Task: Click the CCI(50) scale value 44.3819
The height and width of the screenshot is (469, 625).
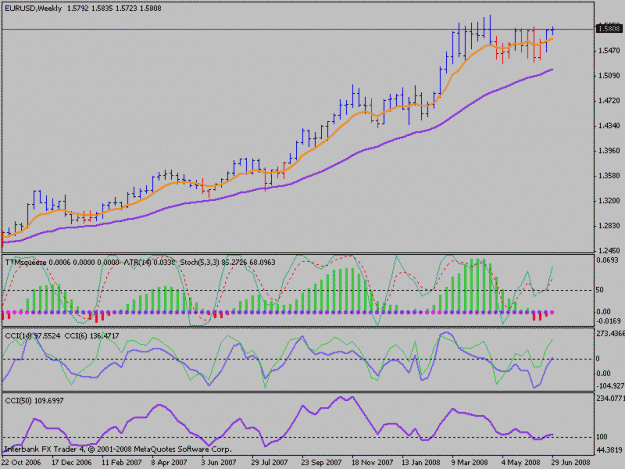Action: click(x=609, y=450)
